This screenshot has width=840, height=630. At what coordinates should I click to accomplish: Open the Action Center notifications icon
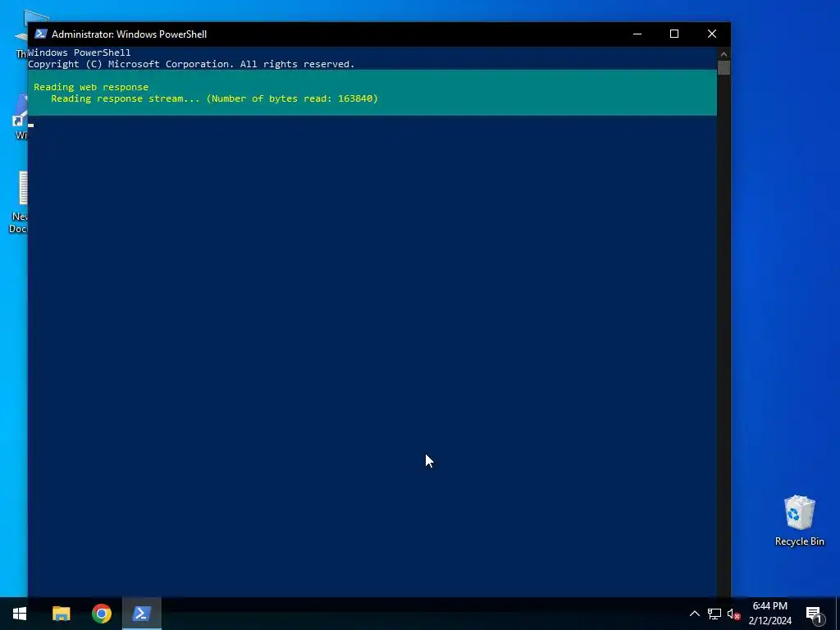815,614
